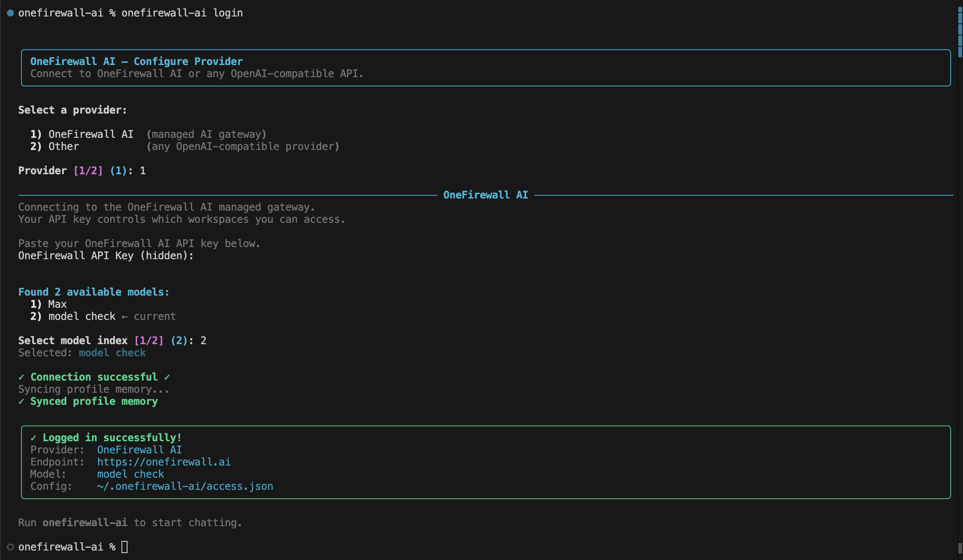Click the 'Select model index [1/2] (2): 2' line
Viewport: 963px width, 560px height.
tap(112, 341)
